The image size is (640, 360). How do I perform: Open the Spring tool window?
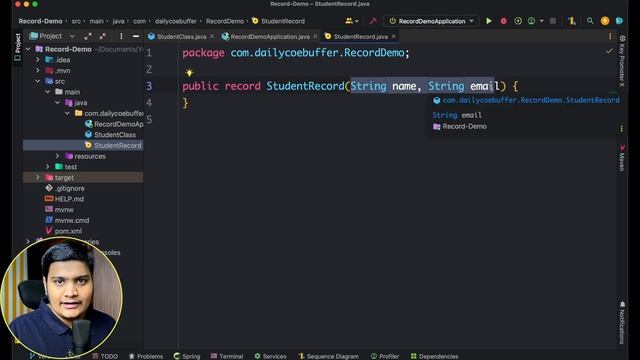[x=187, y=356]
